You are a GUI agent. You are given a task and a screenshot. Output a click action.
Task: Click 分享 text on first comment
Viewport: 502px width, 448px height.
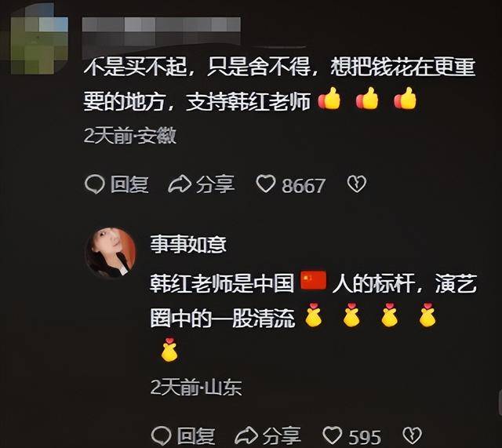point(215,184)
